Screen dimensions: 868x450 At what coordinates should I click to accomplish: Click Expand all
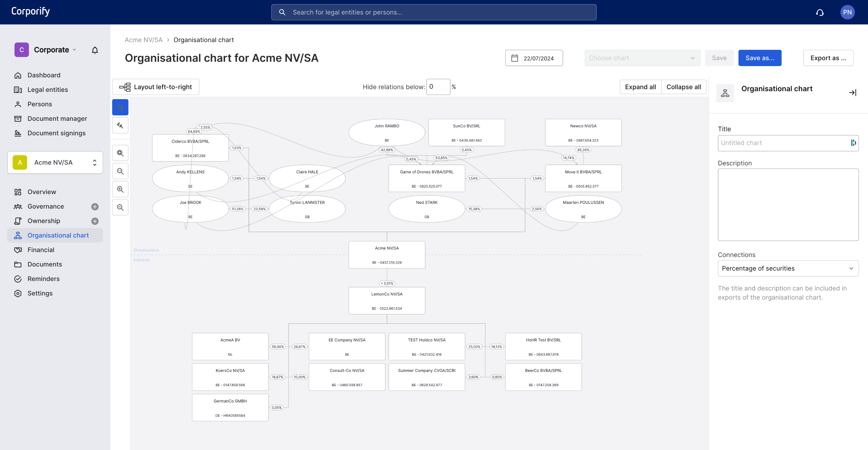[640, 87]
